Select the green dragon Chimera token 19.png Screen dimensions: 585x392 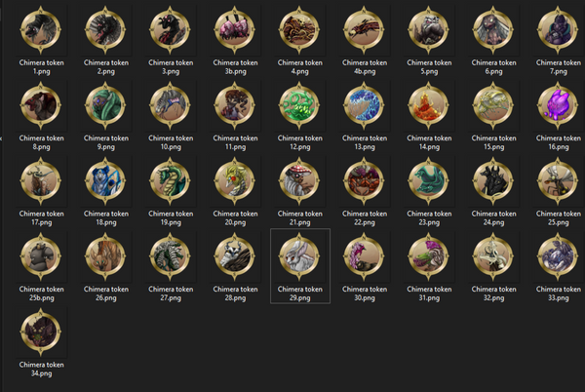pyautogui.click(x=170, y=181)
